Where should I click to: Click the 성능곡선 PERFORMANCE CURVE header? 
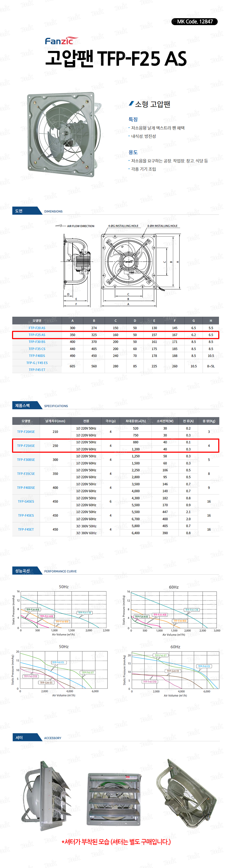pos(44,571)
